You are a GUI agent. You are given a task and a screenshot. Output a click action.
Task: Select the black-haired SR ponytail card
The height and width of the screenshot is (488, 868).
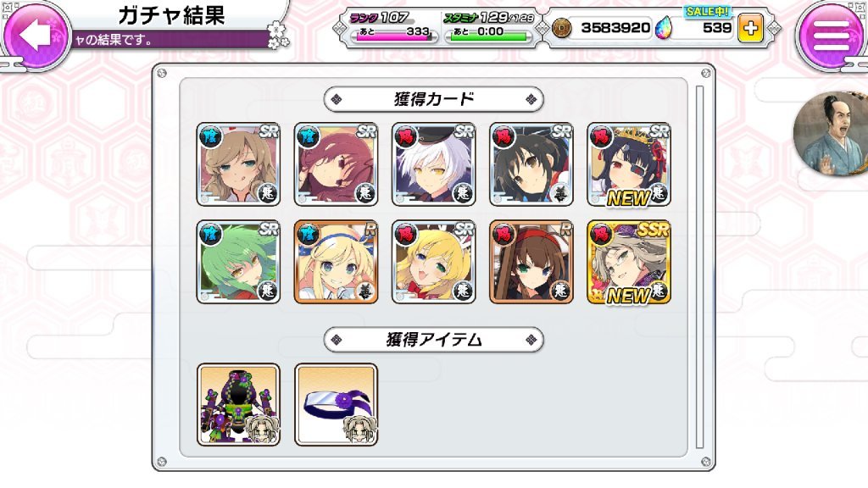[531, 165]
